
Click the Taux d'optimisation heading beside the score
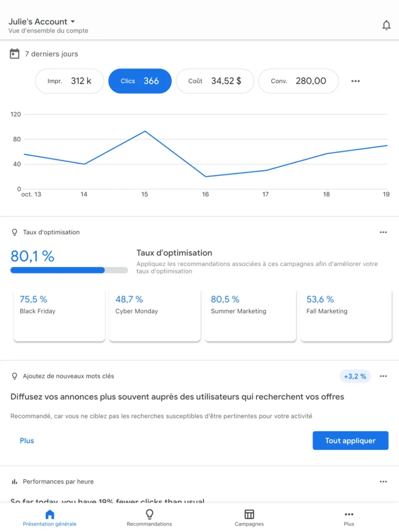click(x=174, y=253)
